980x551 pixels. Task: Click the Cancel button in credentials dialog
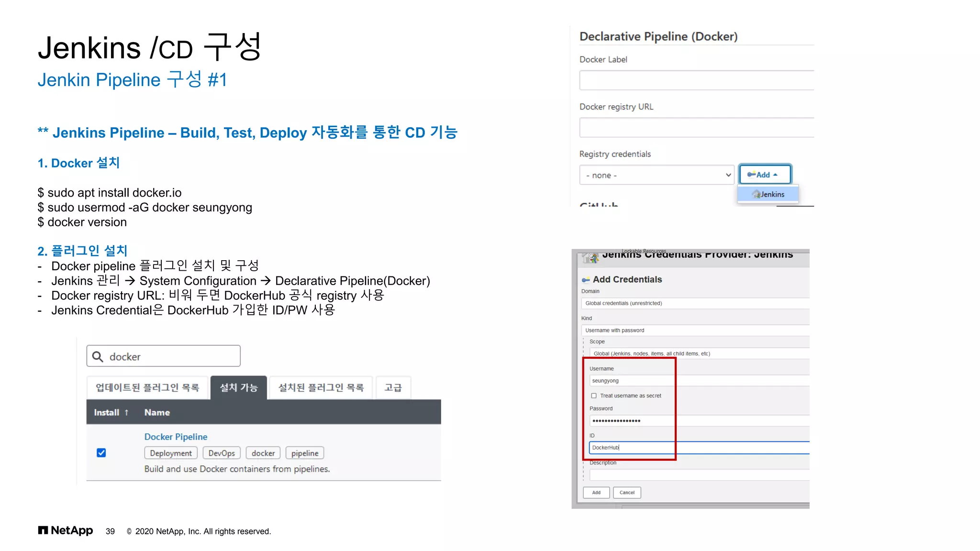627,492
